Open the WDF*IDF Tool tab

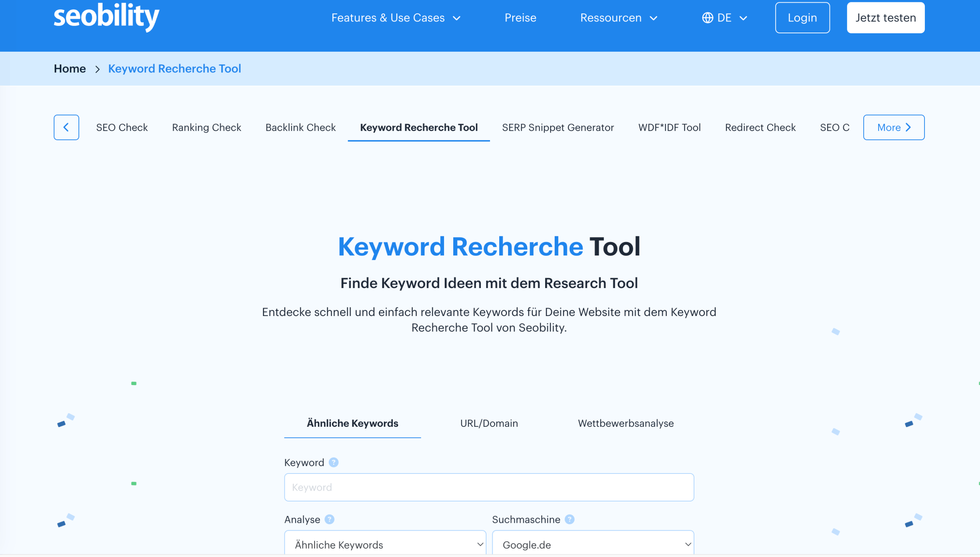670,128
